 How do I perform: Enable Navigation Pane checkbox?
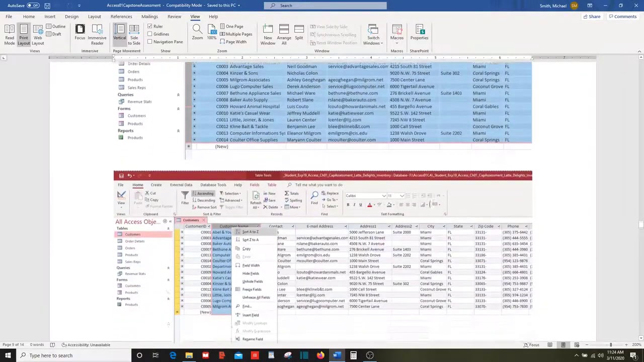[x=150, y=42]
